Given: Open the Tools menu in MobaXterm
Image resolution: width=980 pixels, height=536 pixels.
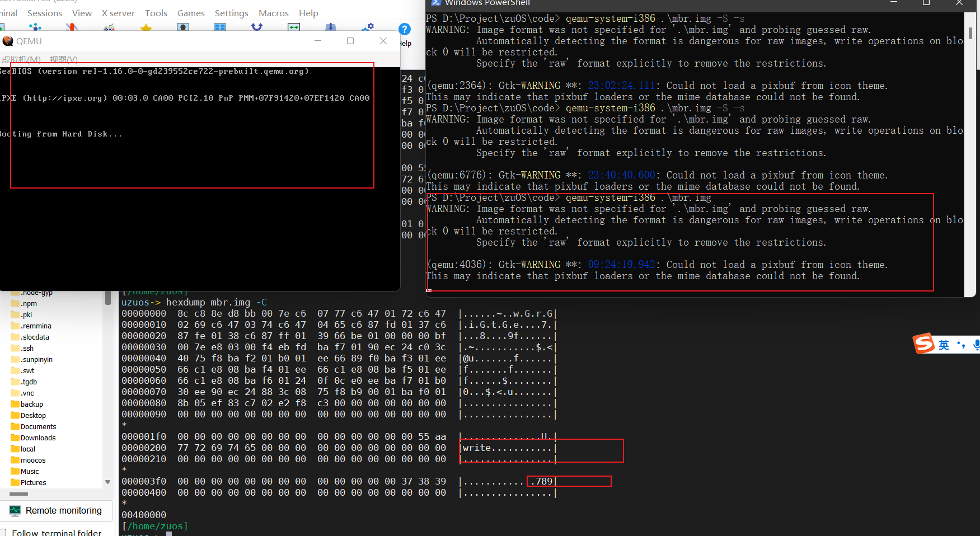Looking at the screenshot, I should pos(156,13).
